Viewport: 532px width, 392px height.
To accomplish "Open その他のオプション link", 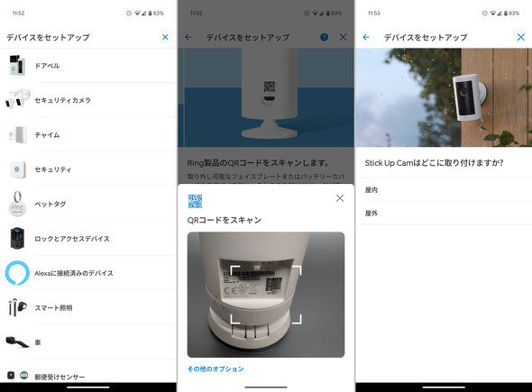I will 216,369.
